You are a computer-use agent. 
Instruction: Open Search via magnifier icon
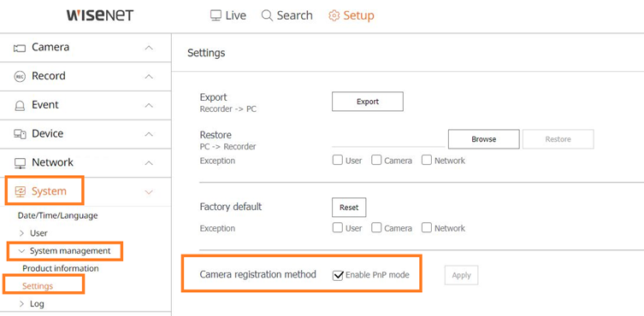click(x=267, y=16)
